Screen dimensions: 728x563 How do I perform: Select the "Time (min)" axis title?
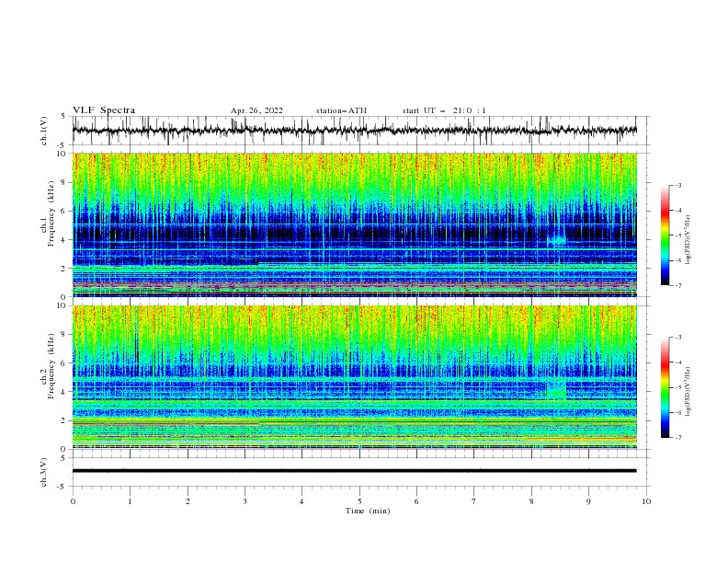(368, 511)
